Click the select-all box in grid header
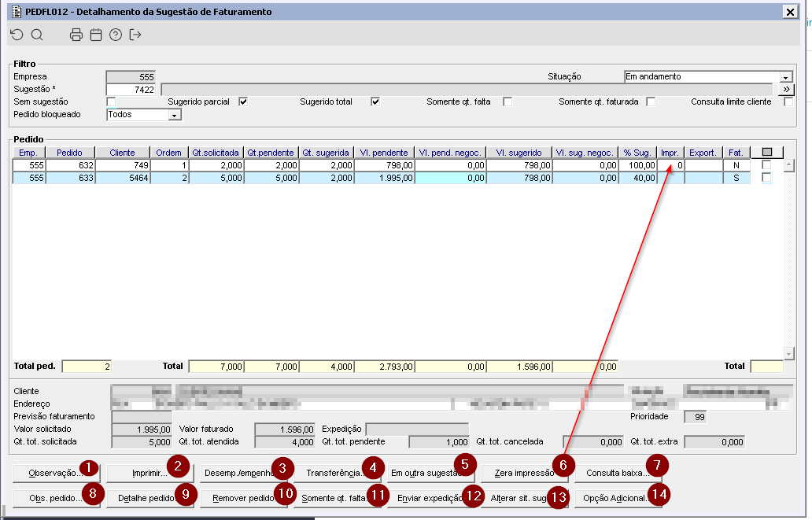The width and height of the screenshot is (812, 520). pyautogui.click(x=767, y=153)
